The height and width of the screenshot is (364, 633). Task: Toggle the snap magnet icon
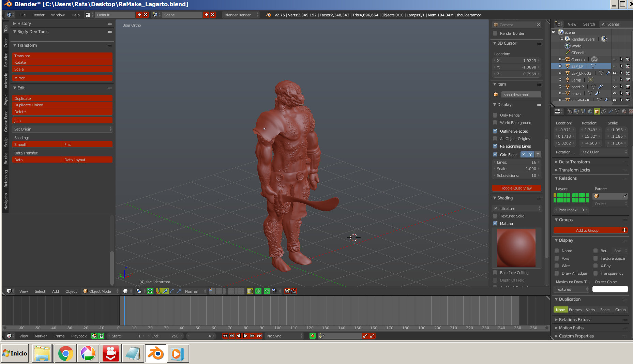[267, 291]
